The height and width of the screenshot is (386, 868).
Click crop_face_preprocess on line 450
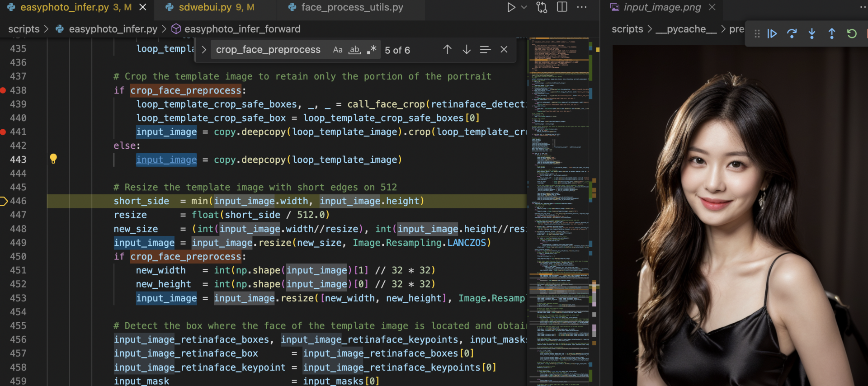tap(186, 257)
